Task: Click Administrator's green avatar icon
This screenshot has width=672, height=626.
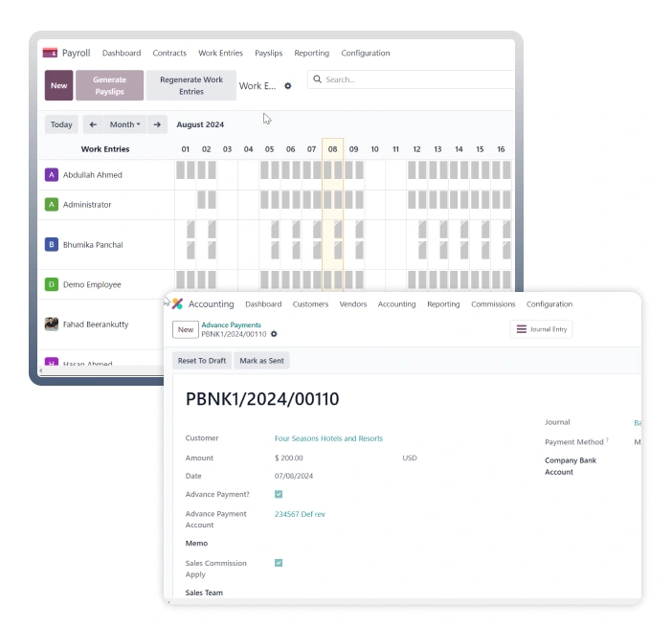Action: click(x=52, y=205)
